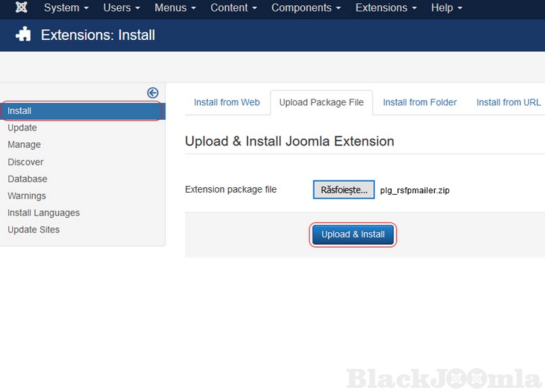Open Manage in the sidebar

(x=25, y=145)
